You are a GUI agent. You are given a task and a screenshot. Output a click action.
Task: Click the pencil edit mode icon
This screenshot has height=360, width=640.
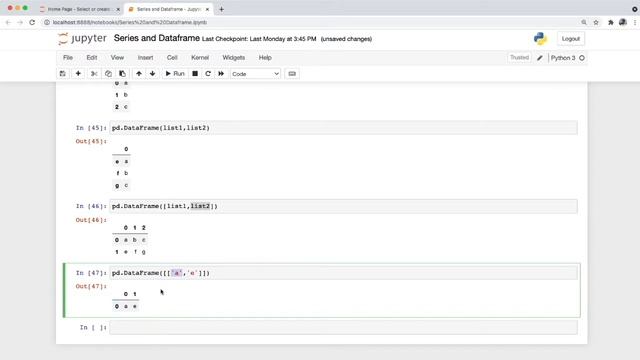pyautogui.click(x=540, y=58)
